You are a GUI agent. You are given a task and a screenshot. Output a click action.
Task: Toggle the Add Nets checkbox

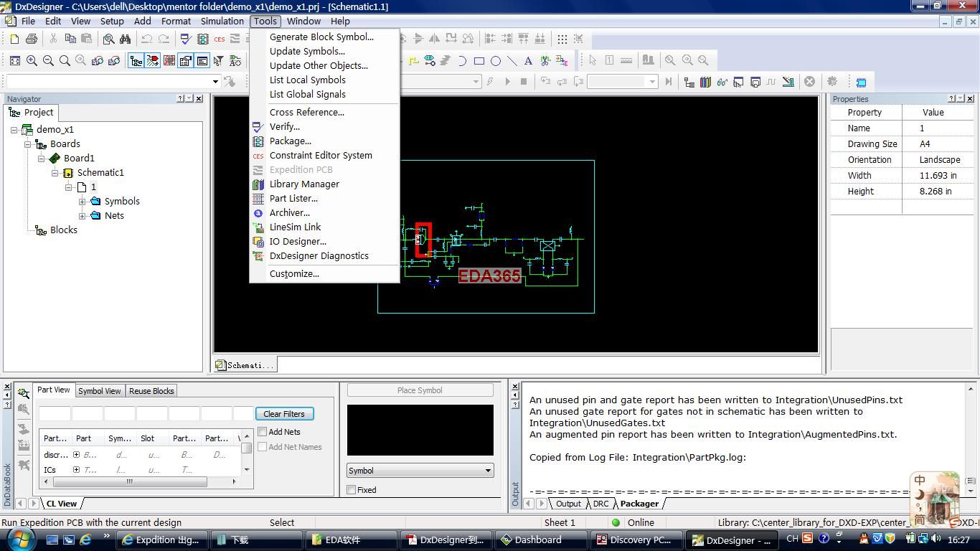[x=263, y=432]
